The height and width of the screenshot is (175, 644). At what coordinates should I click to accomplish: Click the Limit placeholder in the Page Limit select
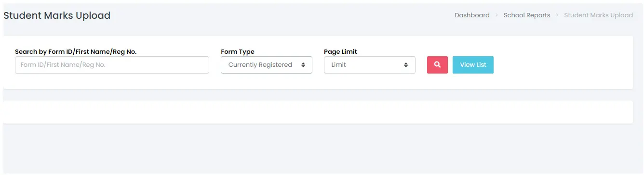click(339, 65)
